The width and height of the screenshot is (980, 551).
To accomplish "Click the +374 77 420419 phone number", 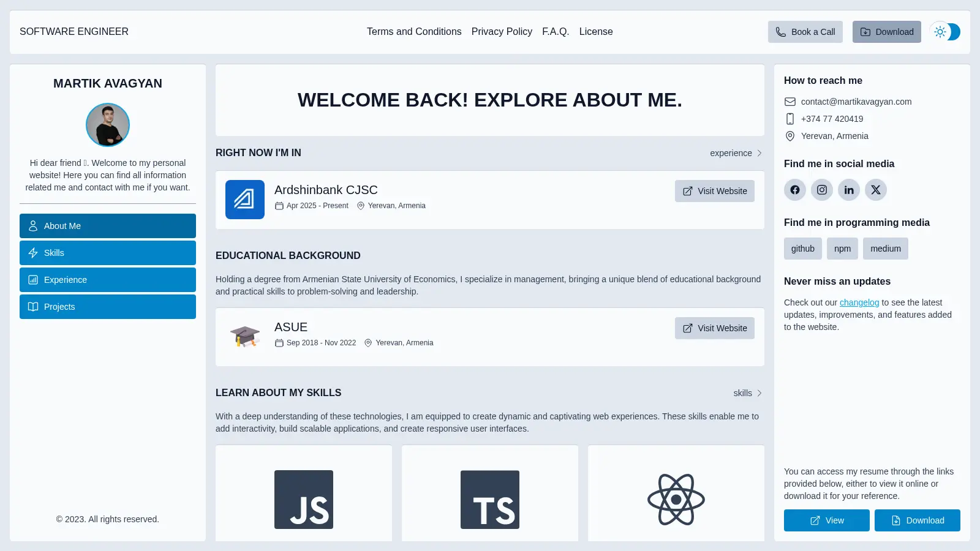I will click(x=832, y=119).
